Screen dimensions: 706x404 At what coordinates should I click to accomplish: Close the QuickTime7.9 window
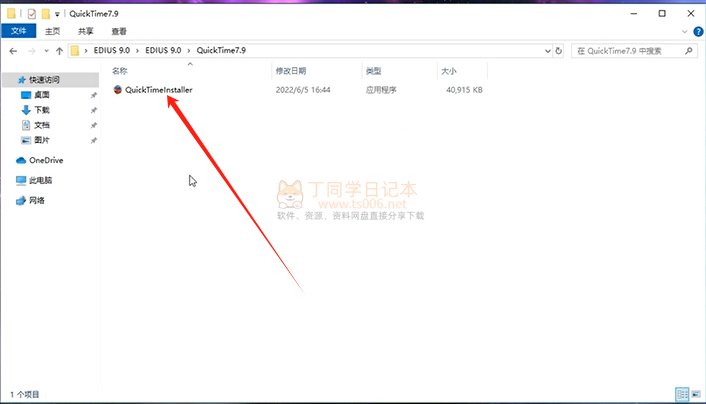[691, 14]
